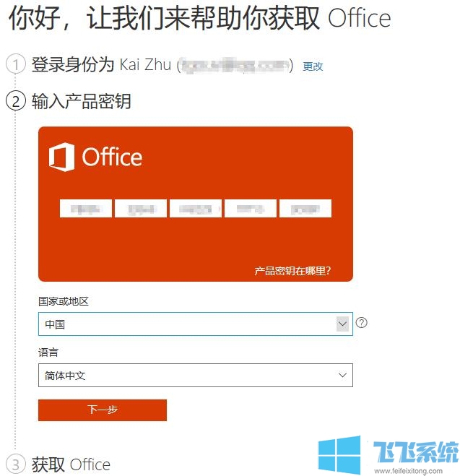Select the first product key box
This screenshot has height=476, width=460.
pos(86,209)
